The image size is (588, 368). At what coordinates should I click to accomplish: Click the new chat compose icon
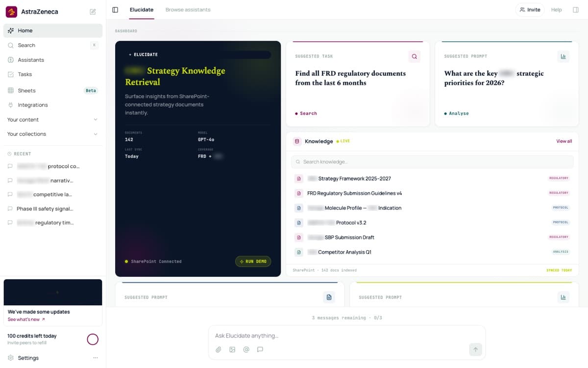point(93,12)
